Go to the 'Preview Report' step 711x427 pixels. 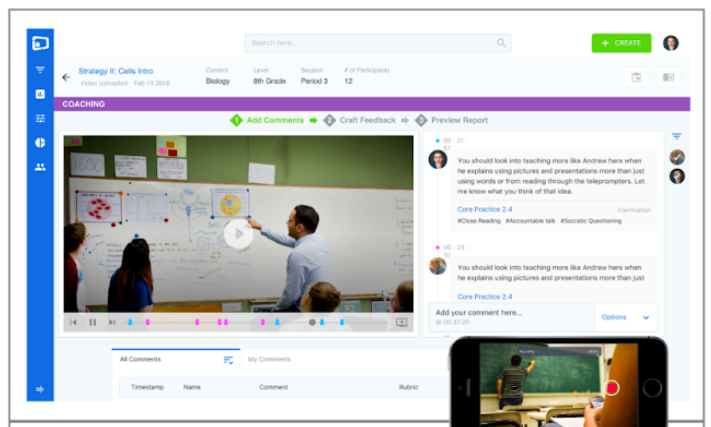pyautogui.click(x=452, y=120)
